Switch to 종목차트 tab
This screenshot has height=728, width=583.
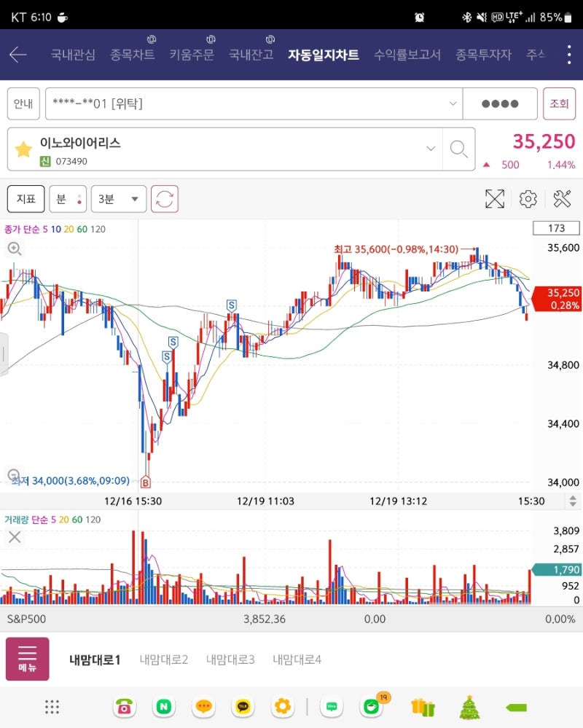click(133, 55)
